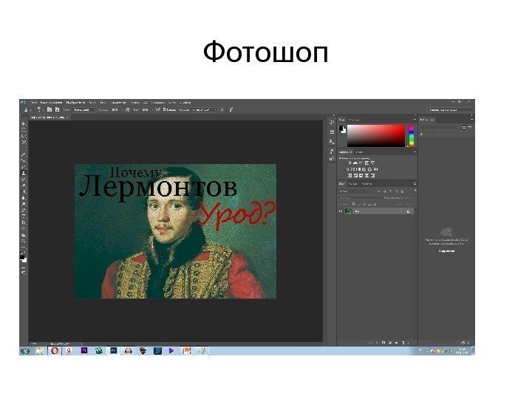Viewport: 532px width, 399px height.
Task: Select the Healing Brush tool
Action: [24, 161]
